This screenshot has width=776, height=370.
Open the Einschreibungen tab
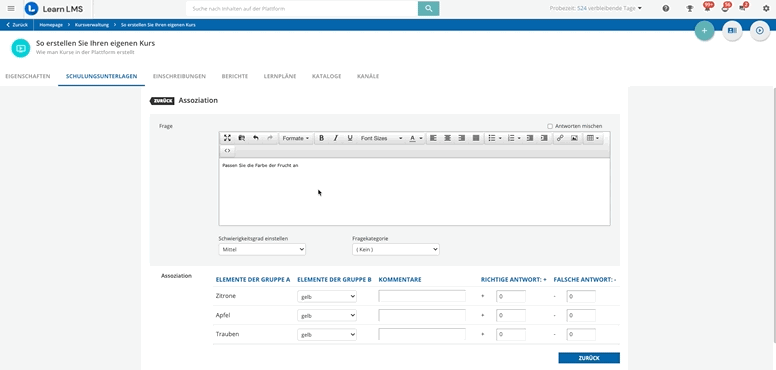pyautogui.click(x=180, y=76)
